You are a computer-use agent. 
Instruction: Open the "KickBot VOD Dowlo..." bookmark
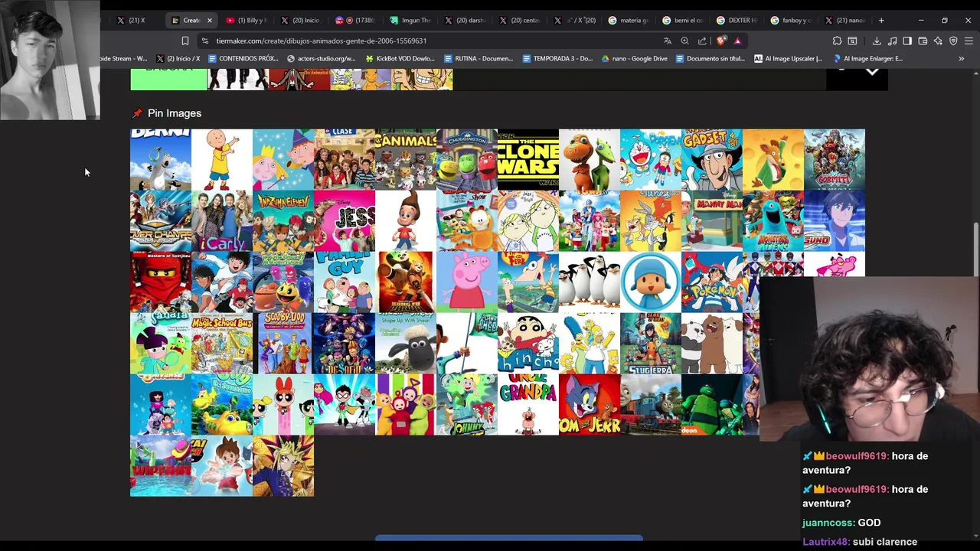400,58
